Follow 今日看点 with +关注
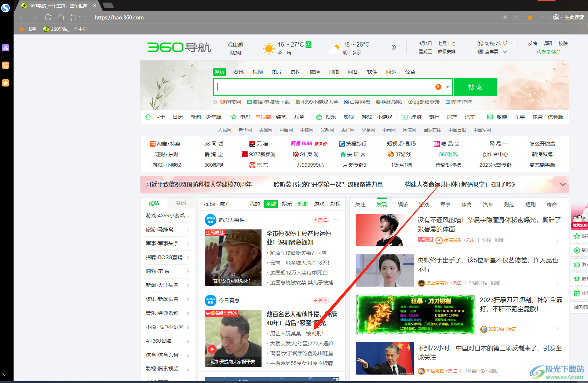The width and height of the screenshot is (588, 383). pos(321,301)
